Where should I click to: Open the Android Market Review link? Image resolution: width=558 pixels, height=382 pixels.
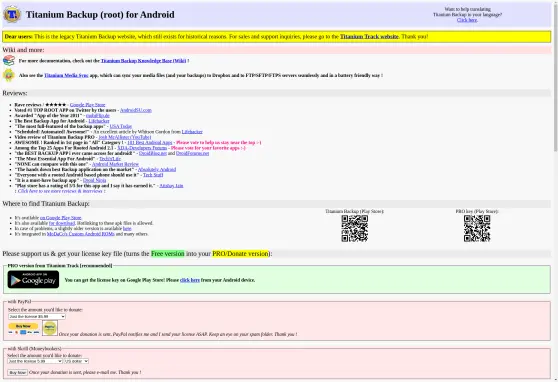click(115, 164)
